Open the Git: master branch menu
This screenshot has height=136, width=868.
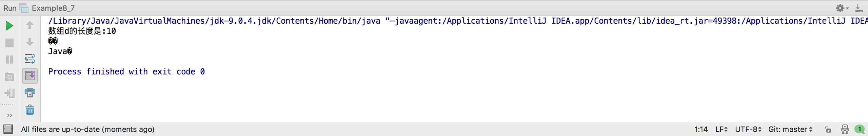pyautogui.click(x=790, y=130)
